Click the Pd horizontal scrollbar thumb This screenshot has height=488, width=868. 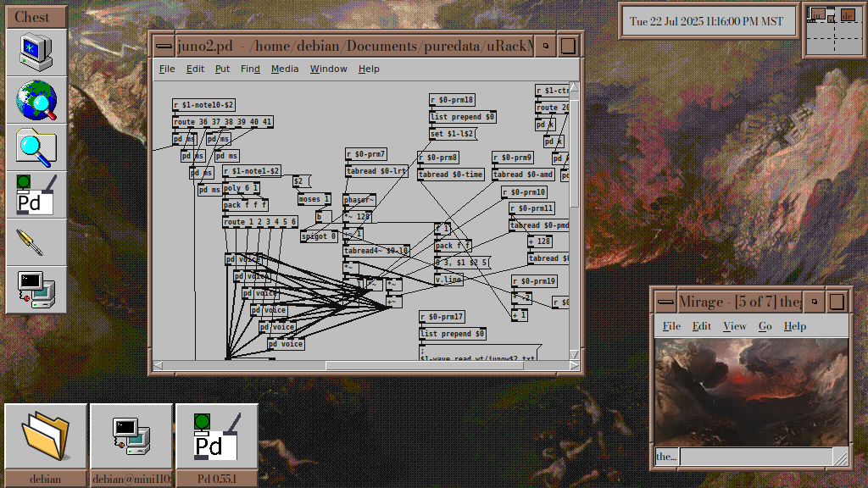(x=425, y=365)
